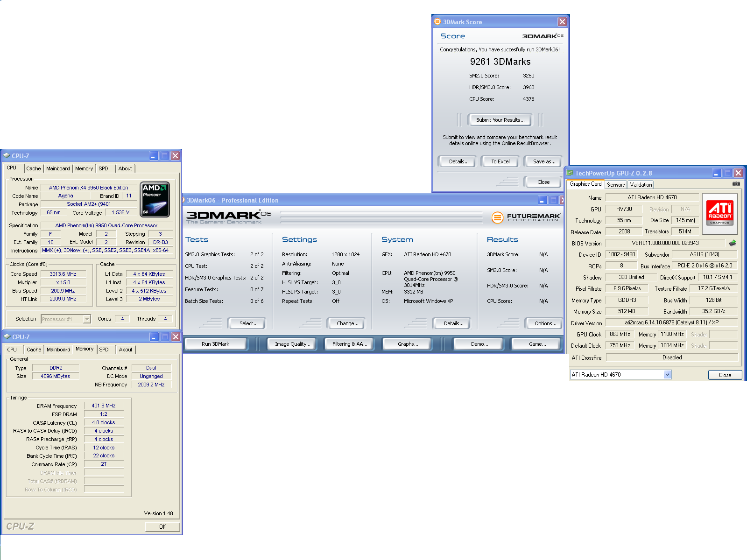
Task: Click Close button in GPU-Z
Action: click(725, 375)
